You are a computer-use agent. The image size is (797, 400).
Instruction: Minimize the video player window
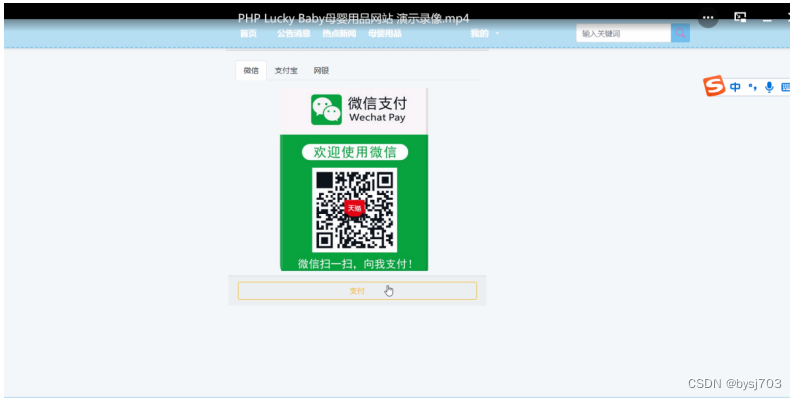coord(767,19)
